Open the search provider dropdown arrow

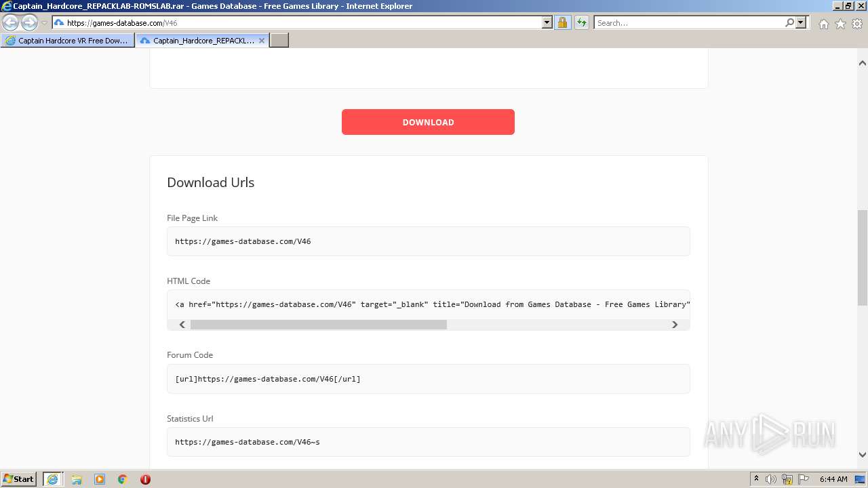click(x=801, y=23)
